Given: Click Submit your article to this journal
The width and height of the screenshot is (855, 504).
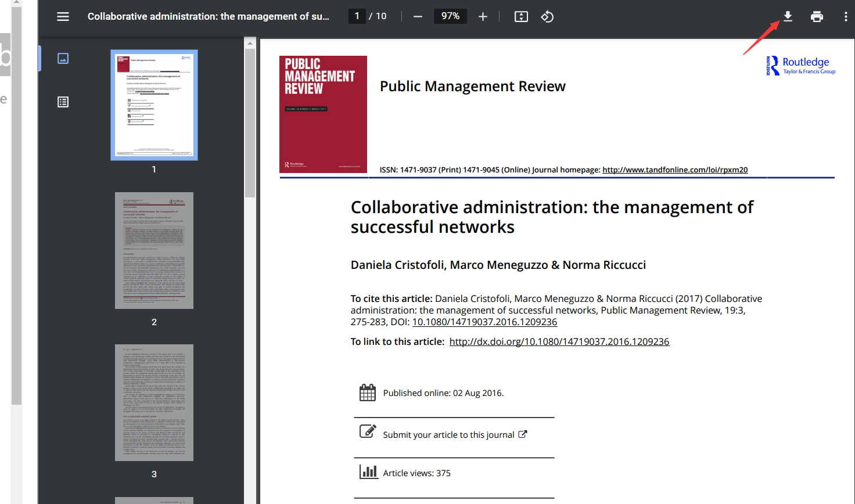Looking at the screenshot, I should click(x=448, y=435).
